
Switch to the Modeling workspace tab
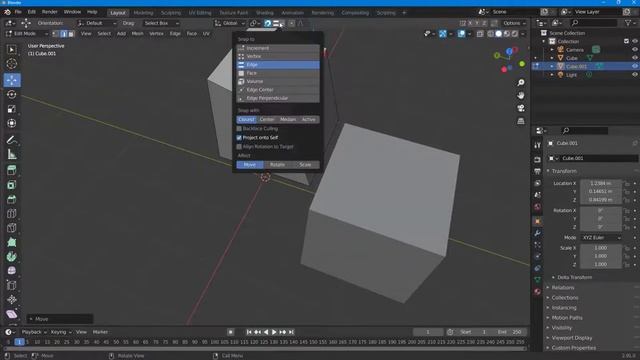tap(143, 13)
